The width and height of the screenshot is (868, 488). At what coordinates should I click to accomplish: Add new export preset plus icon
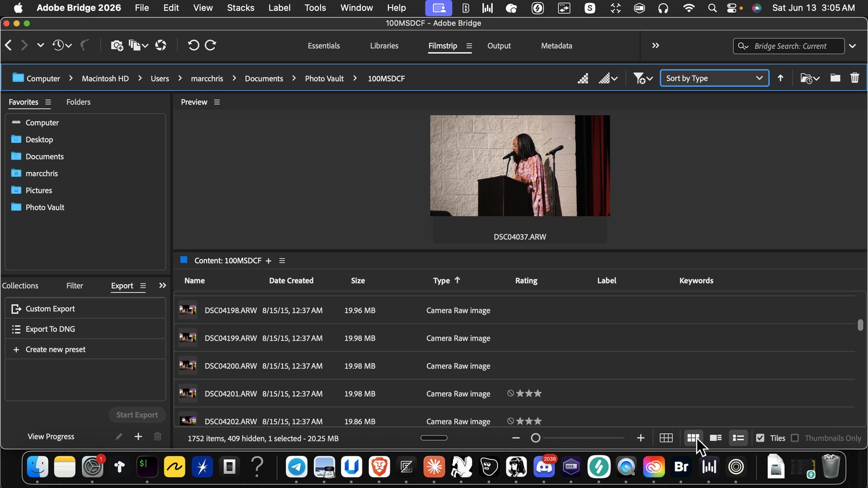(138, 436)
